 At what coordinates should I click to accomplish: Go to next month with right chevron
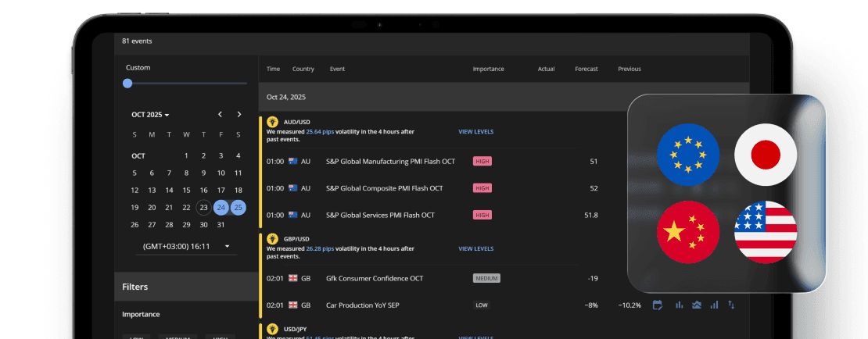pyautogui.click(x=239, y=115)
